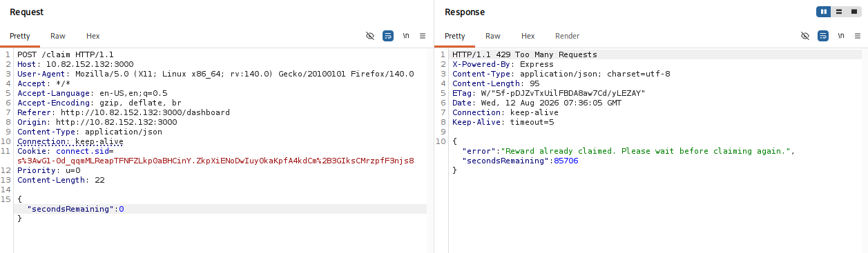Toggle hide non-printable characters icon in Request panel
This screenshot has height=253, width=868.
(370, 36)
